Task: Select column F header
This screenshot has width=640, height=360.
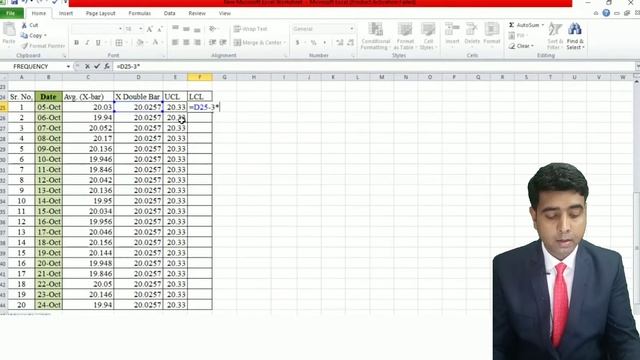Action: (x=200, y=77)
